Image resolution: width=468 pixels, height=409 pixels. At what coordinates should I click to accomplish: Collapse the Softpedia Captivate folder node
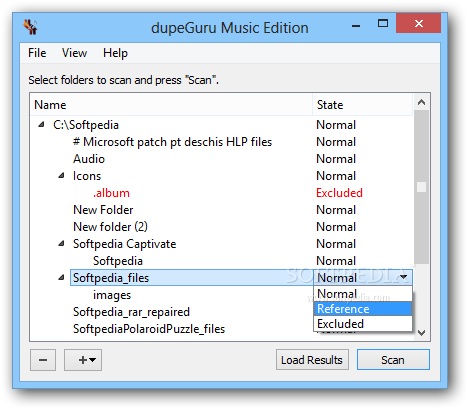61,243
